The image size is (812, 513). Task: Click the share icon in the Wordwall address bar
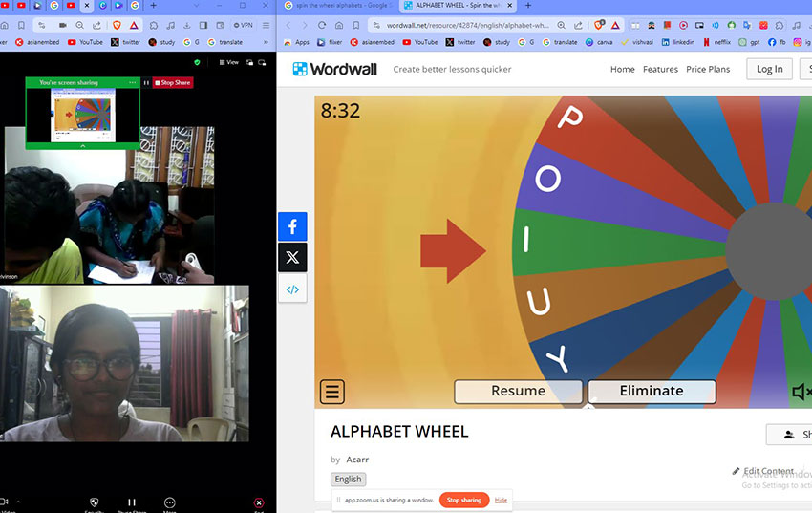(578, 25)
